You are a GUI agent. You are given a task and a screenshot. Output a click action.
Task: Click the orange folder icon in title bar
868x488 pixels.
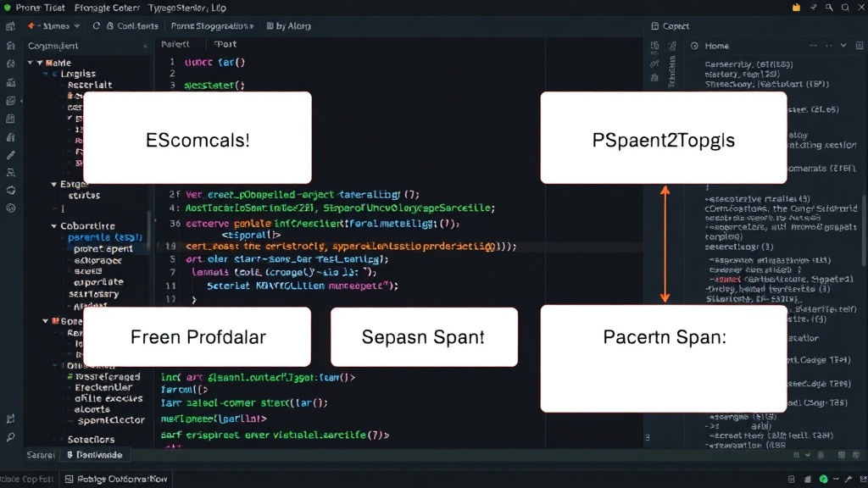click(796, 8)
